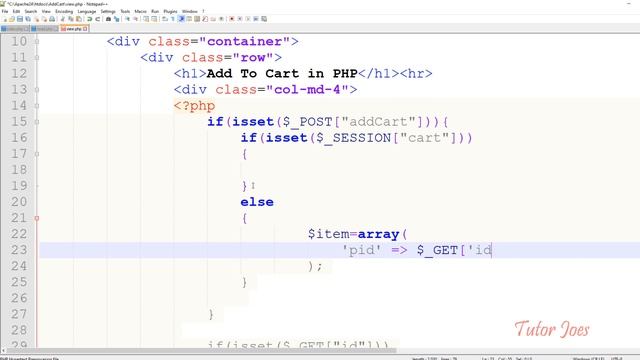Viewport: 640px width, 360px height.
Task: Click the Save All toolbar icon
Action: [28, 19]
